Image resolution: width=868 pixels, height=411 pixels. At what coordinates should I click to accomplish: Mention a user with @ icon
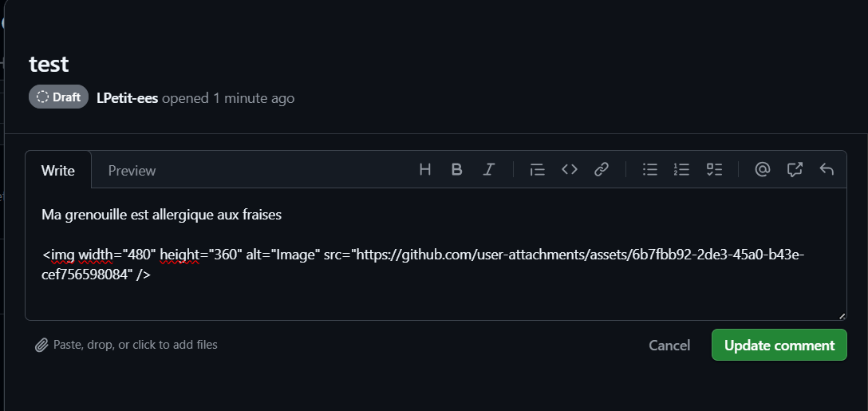point(763,169)
